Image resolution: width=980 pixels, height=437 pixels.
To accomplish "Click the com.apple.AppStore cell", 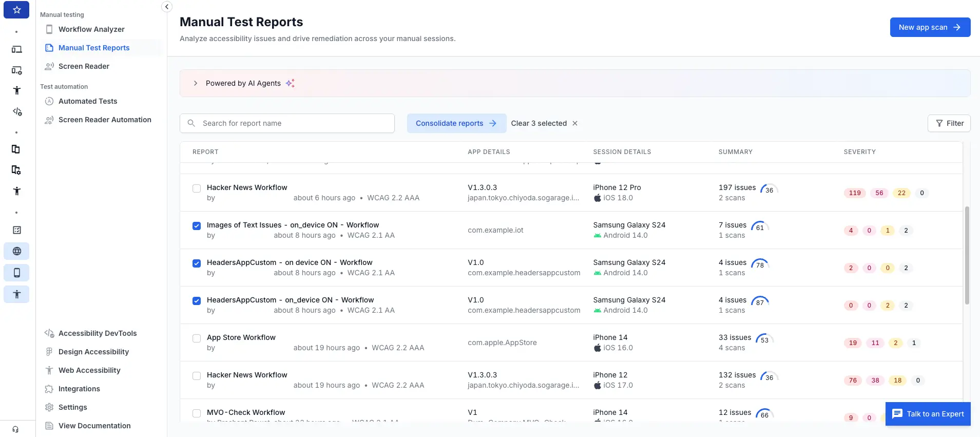I will point(502,343).
